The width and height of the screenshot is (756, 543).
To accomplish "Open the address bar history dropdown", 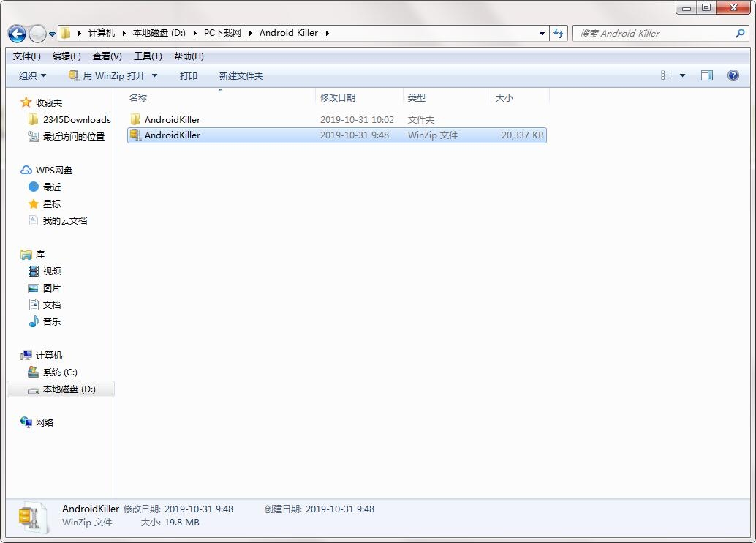I will point(542,34).
